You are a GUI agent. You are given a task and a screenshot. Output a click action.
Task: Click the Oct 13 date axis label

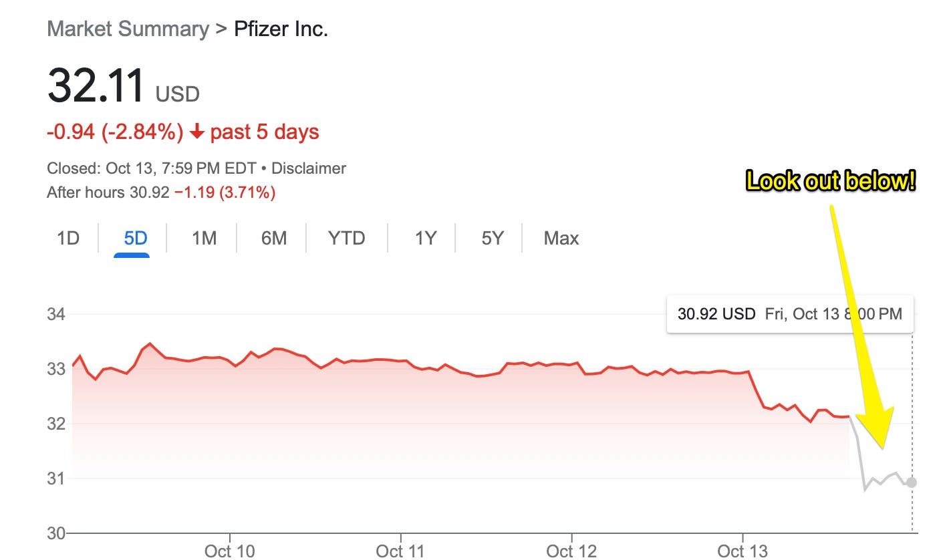coord(742,551)
